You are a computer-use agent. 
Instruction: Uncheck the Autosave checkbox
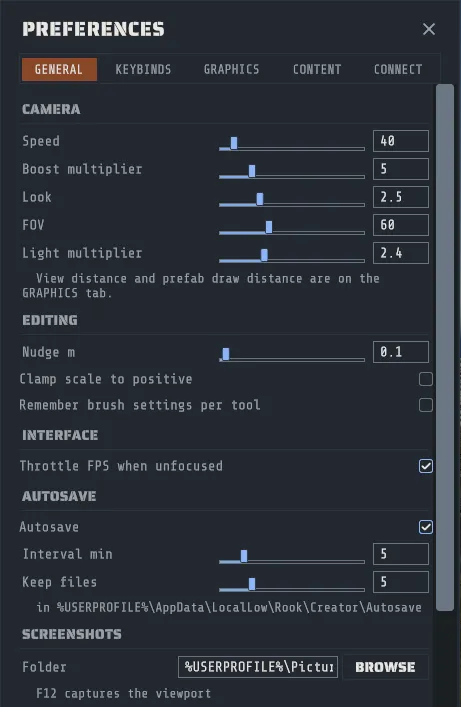tap(425, 527)
